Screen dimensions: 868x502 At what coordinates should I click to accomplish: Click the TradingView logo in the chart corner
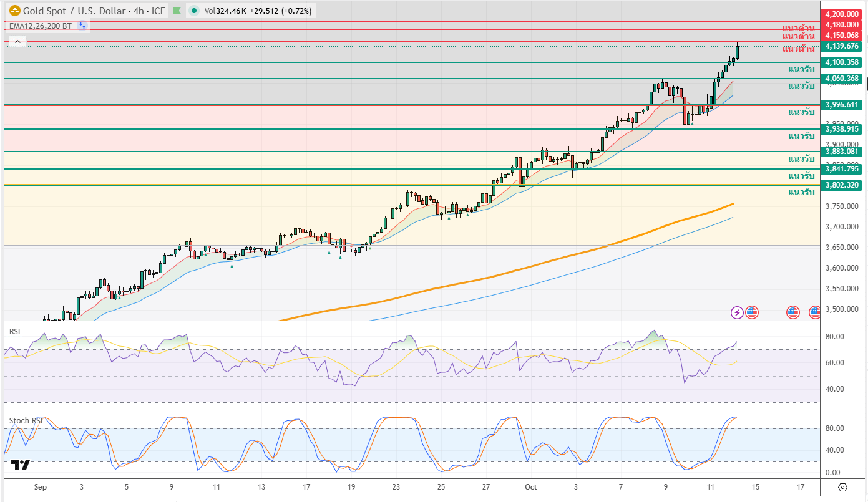pos(21,465)
